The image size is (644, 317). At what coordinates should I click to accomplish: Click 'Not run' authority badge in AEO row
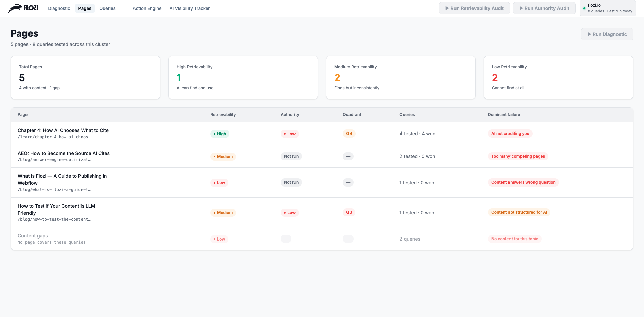pyautogui.click(x=291, y=156)
